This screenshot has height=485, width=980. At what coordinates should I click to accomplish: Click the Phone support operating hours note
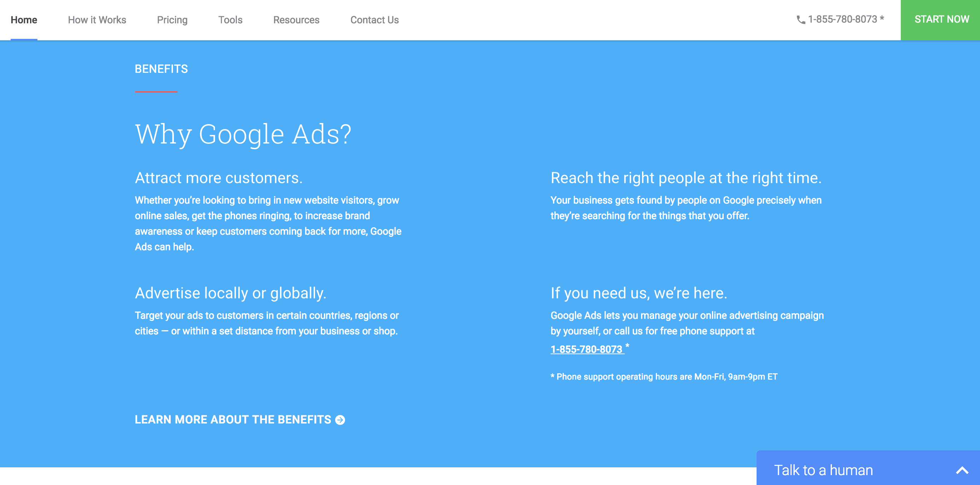pyautogui.click(x=664, y=376)
